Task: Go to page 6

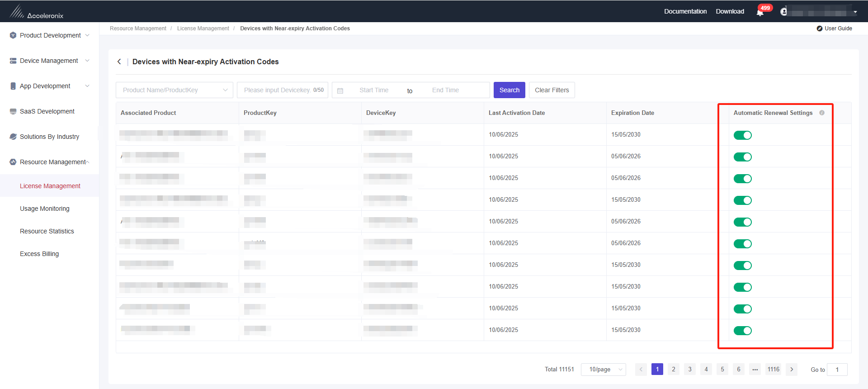Action: click(739, 370)
